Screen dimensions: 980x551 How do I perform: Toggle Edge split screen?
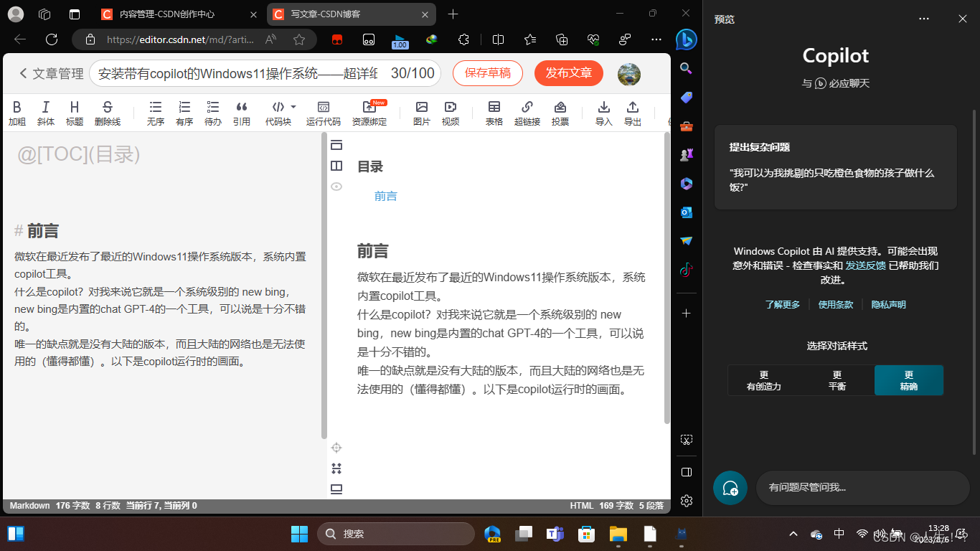click(499, 39)
